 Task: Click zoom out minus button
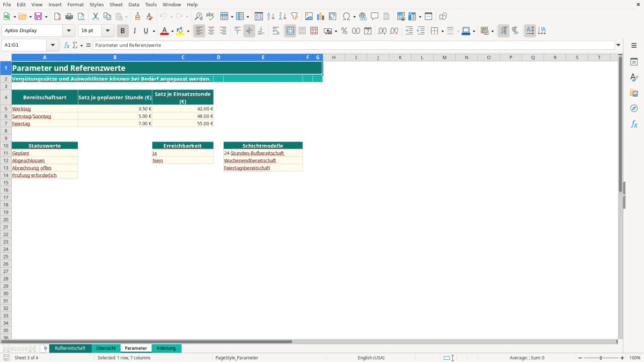pyautogui.click(x=580, y=358)
